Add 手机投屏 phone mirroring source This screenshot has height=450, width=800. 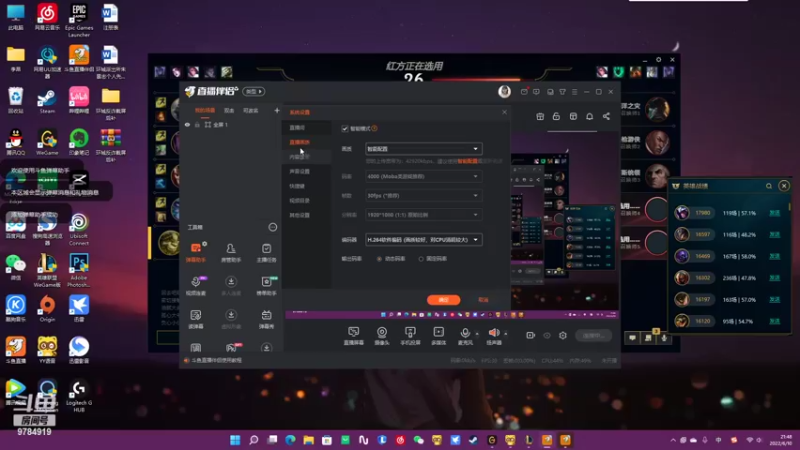[410, 336]
